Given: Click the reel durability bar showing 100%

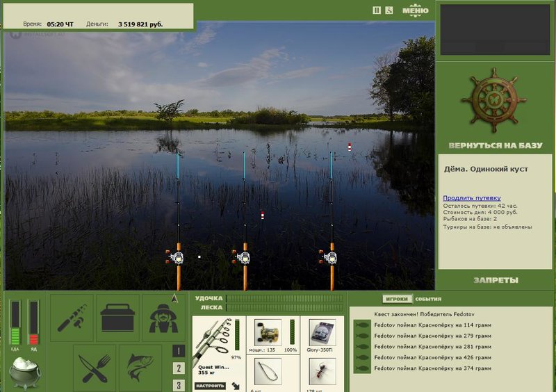Looking at the screenshot, I should tap(292, 332).
